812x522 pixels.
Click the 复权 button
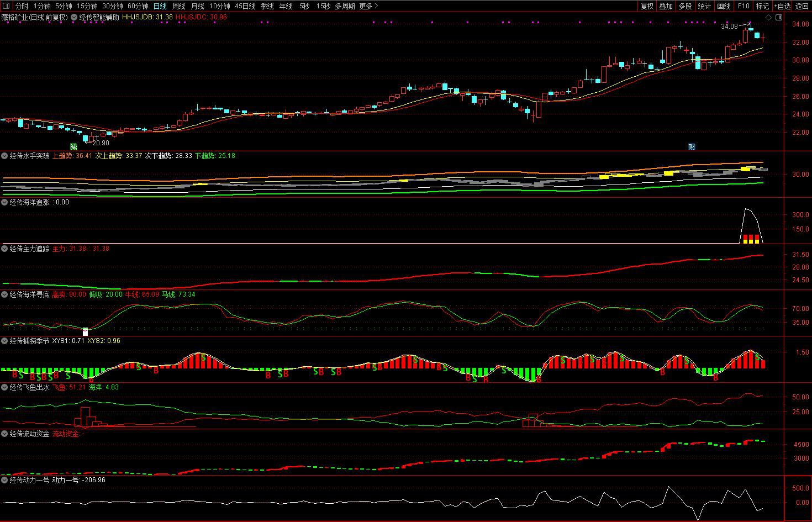point(647,6)
